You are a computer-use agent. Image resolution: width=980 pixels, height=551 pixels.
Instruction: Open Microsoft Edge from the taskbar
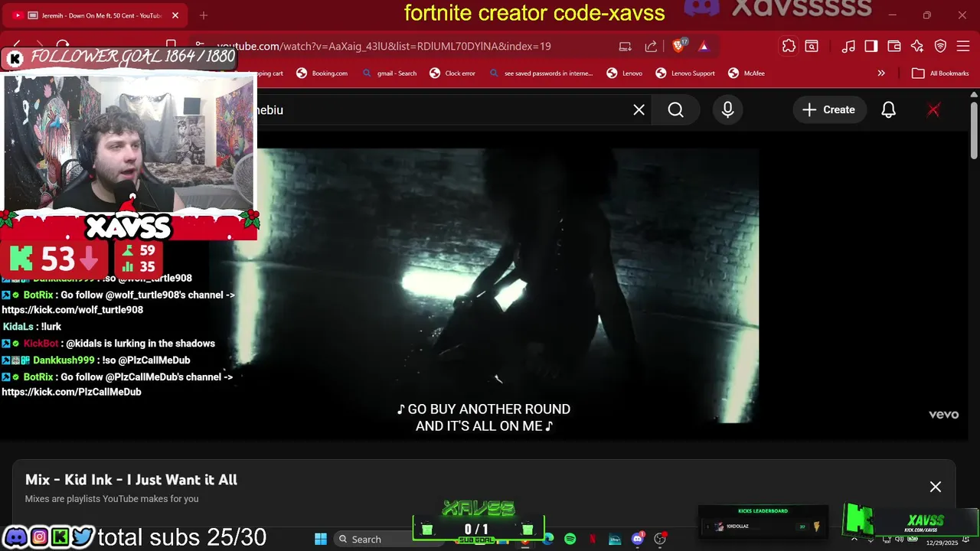click(548, 539)
